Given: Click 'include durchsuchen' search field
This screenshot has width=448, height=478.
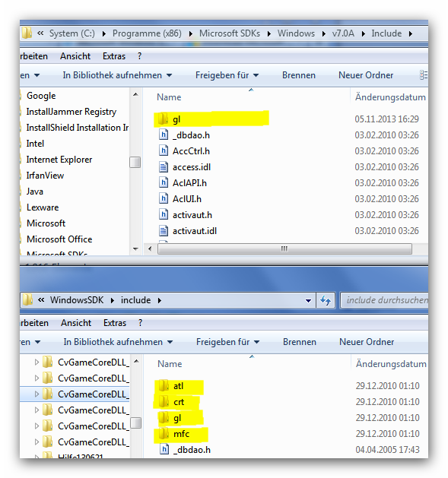Looking at the screenshot, I should (x=385, y=300).
